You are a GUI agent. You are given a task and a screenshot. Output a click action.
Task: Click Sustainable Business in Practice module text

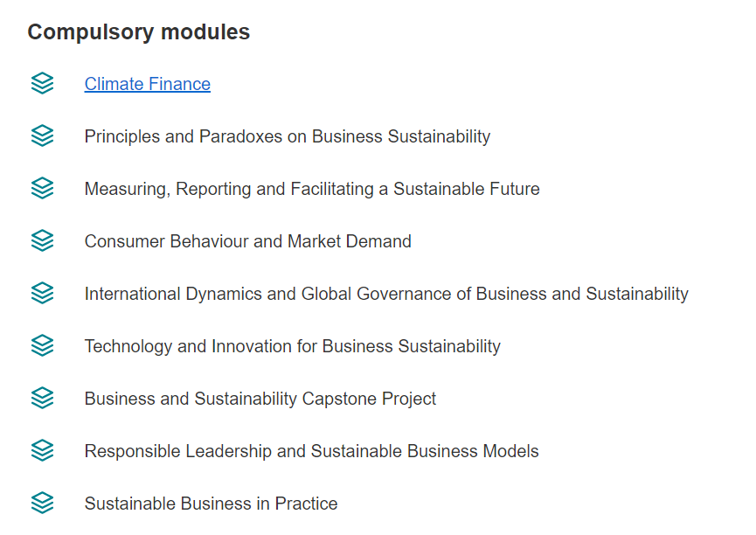[211, 504]
